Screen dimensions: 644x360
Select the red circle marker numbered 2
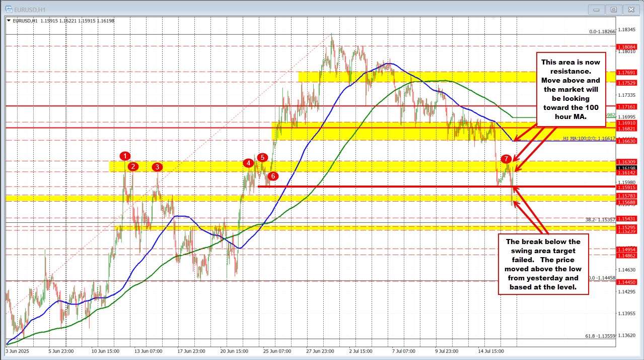pyautogui.click(x=132, y=166)
